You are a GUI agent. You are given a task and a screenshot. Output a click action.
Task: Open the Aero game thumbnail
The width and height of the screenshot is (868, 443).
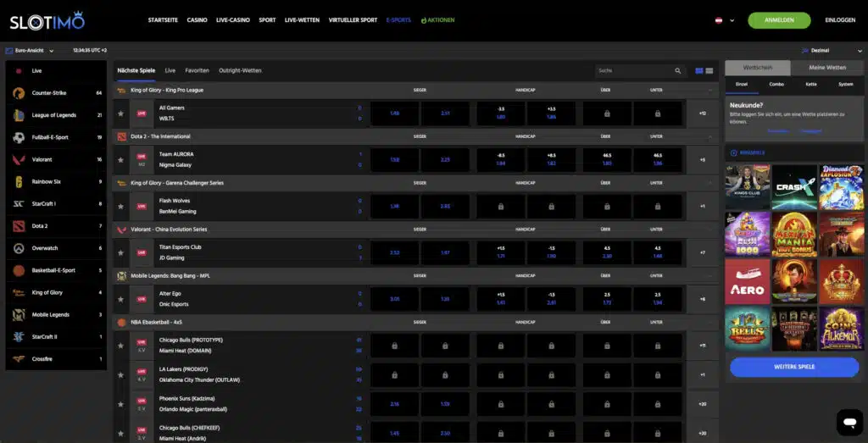click(748, 281)
